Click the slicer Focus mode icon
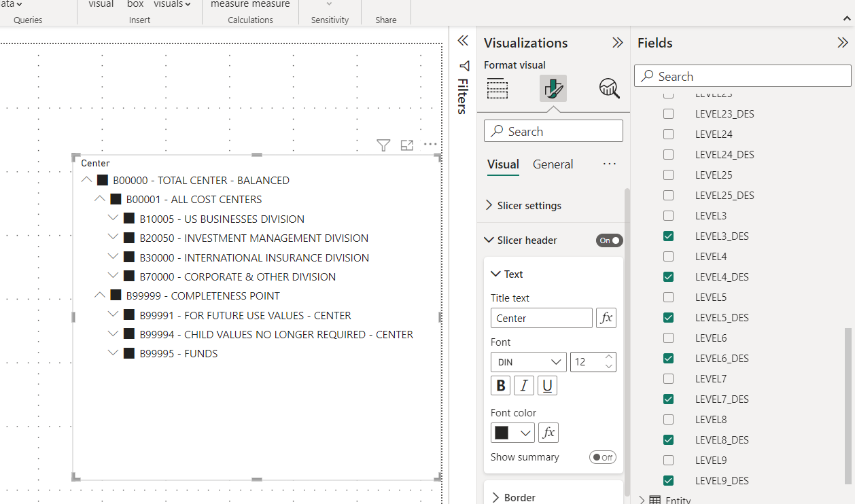This screenshot has height=504, width=855. tap(406, 145)
